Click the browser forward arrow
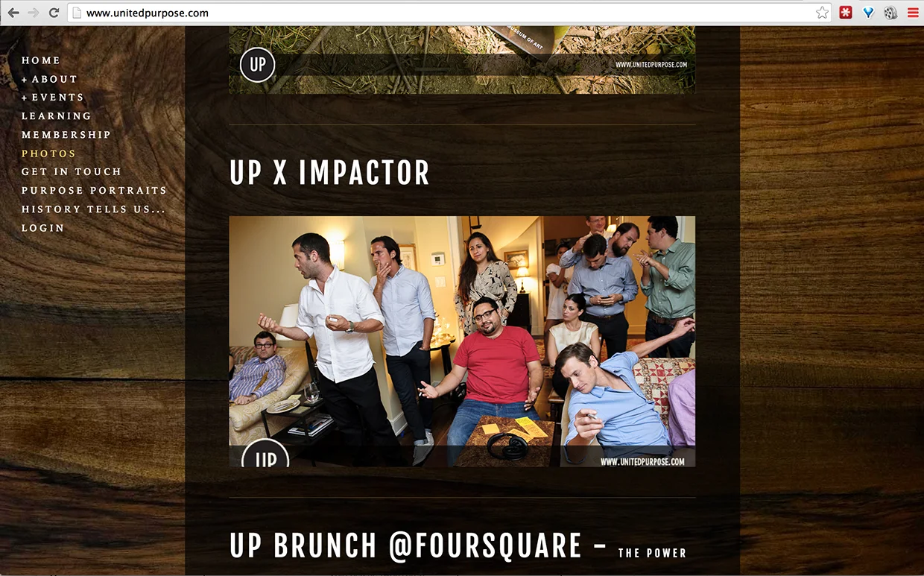Screen dimensions: 924x576 (34, 13)
